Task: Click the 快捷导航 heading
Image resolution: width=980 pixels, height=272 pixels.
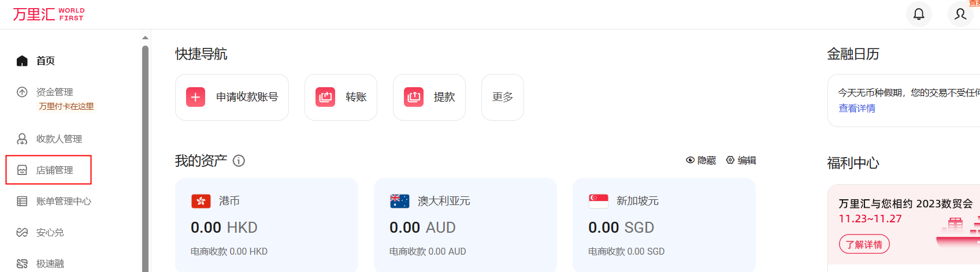Action: 201,54
